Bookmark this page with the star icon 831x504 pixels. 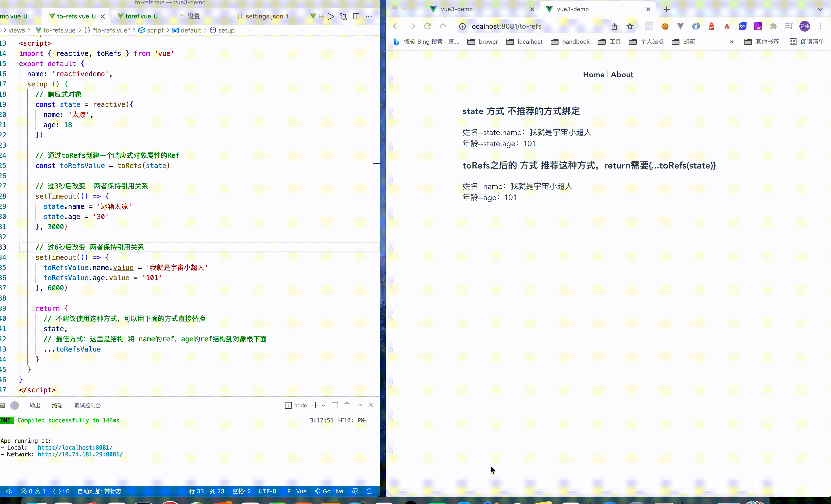630,26
